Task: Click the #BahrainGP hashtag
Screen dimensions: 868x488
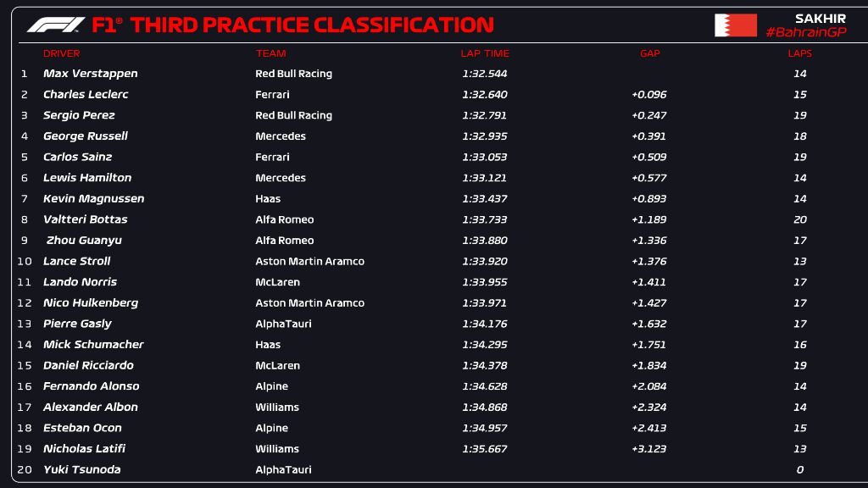Action: (805, 32)
